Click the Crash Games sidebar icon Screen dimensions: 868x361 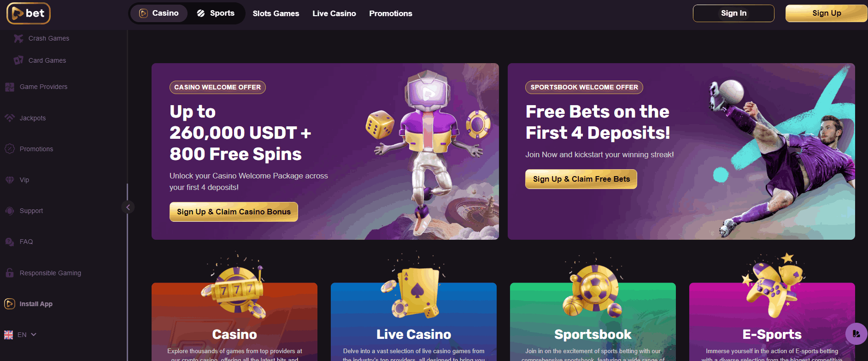point(18,38)
